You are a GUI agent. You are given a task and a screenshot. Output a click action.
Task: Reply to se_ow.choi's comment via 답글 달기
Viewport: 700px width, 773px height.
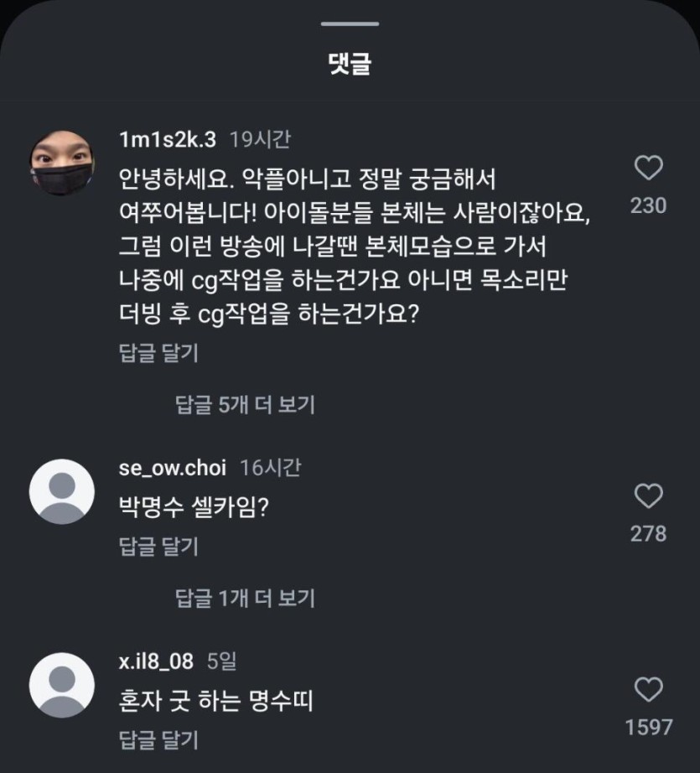pos(159,547)
